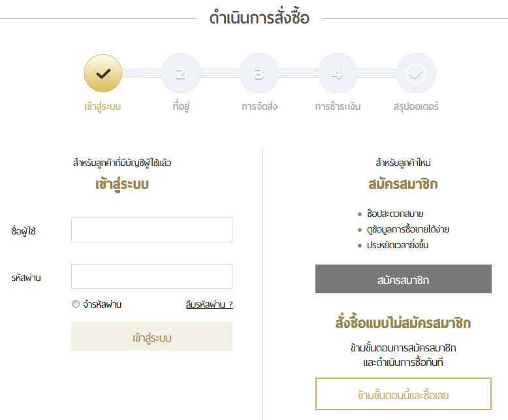Click ข้ามขั้นตอนนี้และซื้อเลย guest checkout button
This screenshot has width=508, height=420.
pyautogui.click(x=404, y=394)
